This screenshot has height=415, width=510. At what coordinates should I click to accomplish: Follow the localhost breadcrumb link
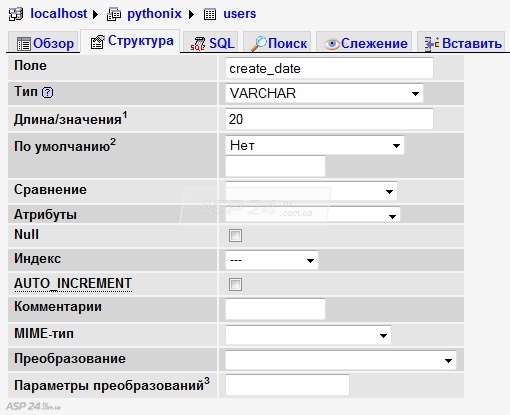59,14
